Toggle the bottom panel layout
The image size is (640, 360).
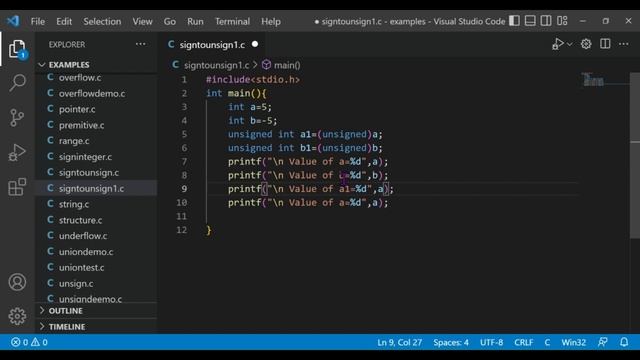[x=530, y=21]
